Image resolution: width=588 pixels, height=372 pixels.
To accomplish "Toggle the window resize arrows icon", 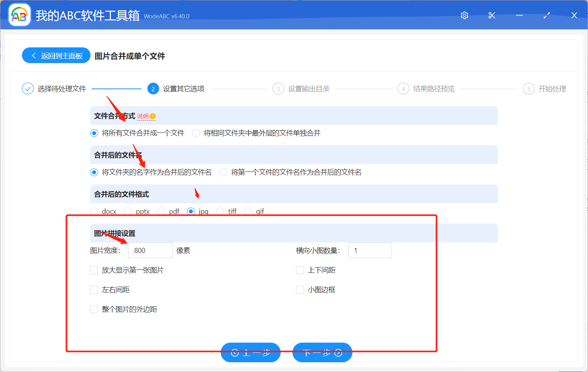I will 547,15.
